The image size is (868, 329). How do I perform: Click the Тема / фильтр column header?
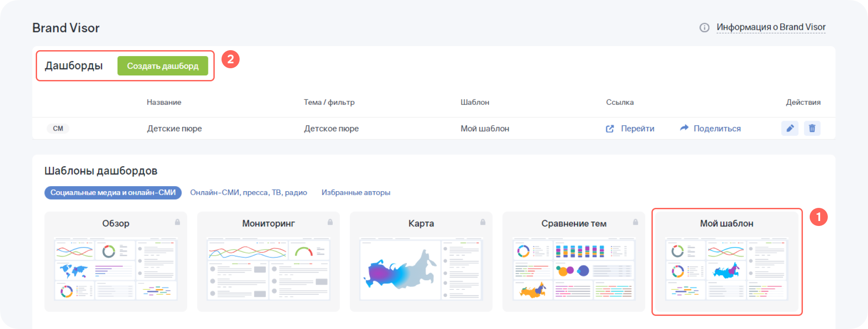(x=329, y=103)
